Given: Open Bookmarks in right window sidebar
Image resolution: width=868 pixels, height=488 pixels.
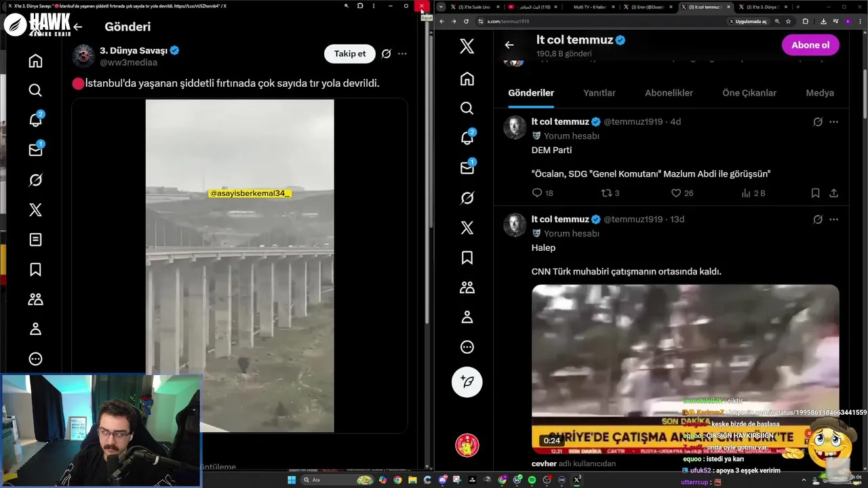Looking at the screenshot, I should 467,258.
